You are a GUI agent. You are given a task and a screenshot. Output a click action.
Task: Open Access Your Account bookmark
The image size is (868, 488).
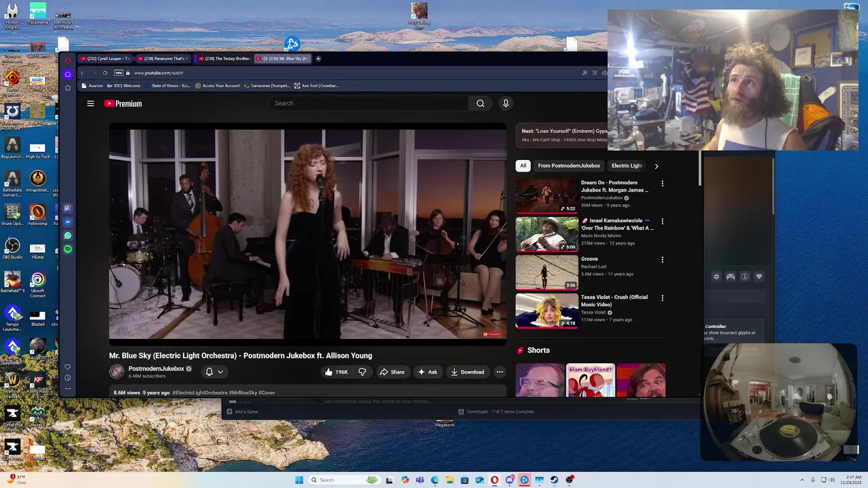218,85
